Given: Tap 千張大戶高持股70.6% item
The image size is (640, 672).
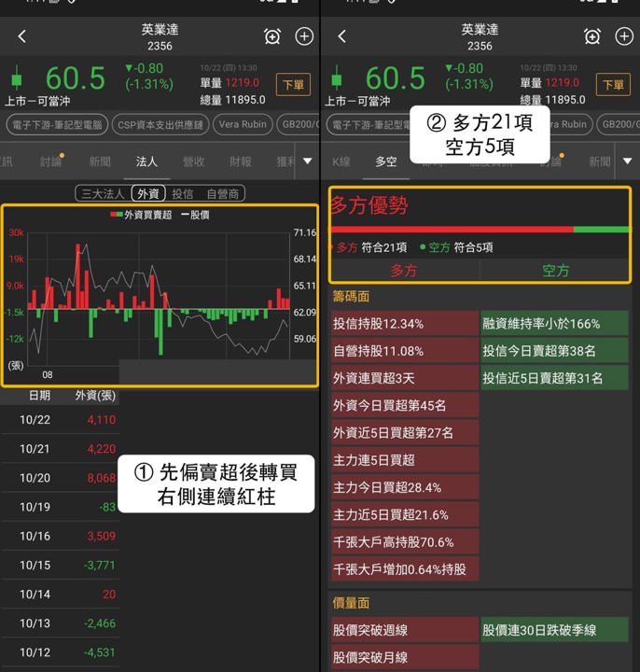Looking at the screenshot, I should pyautogui.click(x=405, y=542).
